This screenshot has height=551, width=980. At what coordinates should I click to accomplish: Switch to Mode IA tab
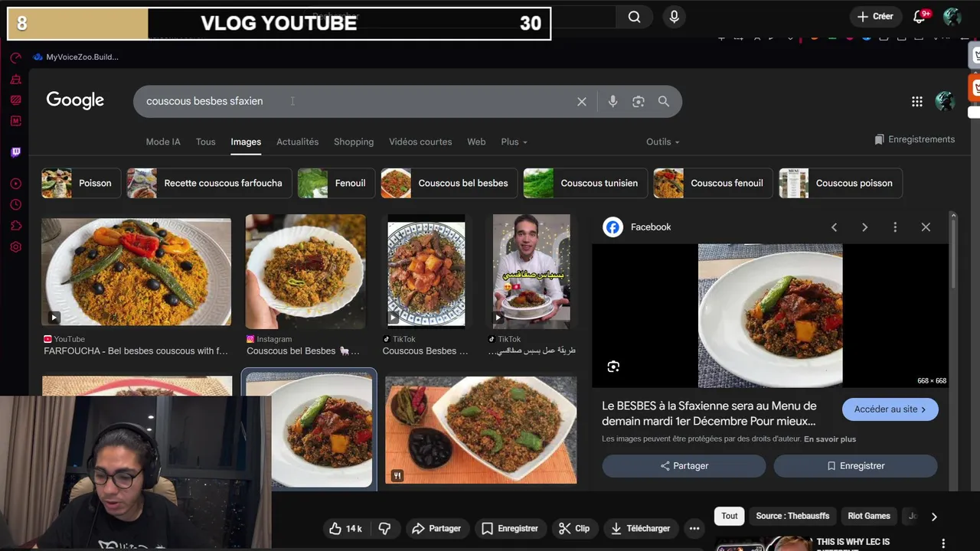pos(163,142)
